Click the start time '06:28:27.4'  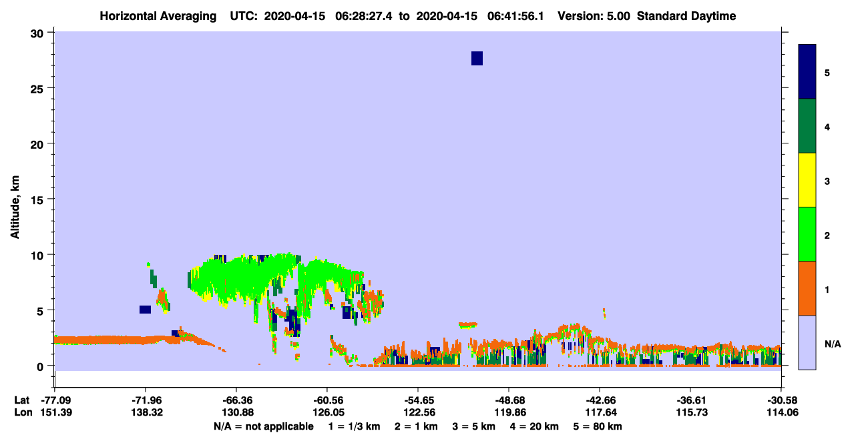[x=363, y=16]
